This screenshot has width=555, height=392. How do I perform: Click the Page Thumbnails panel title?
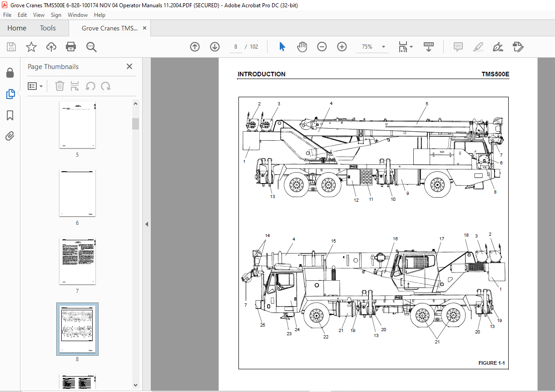point(53,67)
